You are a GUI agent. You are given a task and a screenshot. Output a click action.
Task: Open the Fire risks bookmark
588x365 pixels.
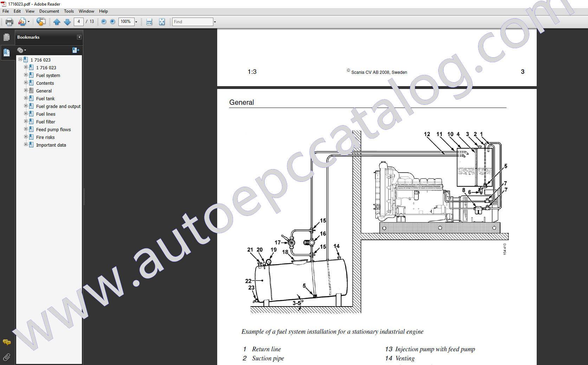45,137
